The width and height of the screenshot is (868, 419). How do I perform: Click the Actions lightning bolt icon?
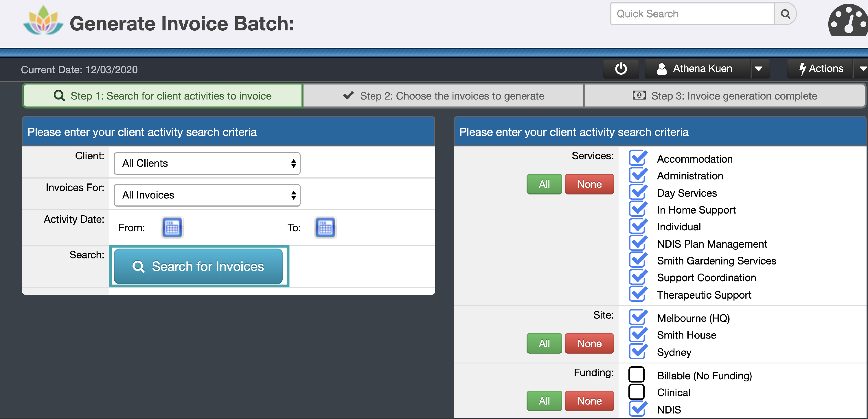click(803, 68)
